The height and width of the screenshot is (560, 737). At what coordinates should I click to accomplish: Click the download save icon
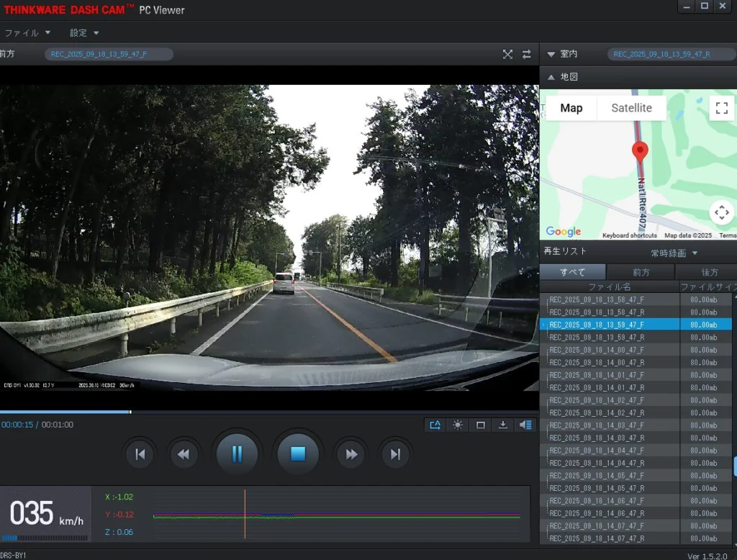point(503,425)
